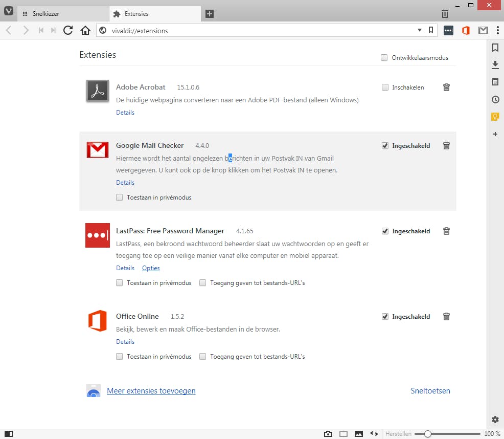Open the address bar dropdown arrow
Image resolution: width=504 pixels, height=439 pixels.
point(419,30)
